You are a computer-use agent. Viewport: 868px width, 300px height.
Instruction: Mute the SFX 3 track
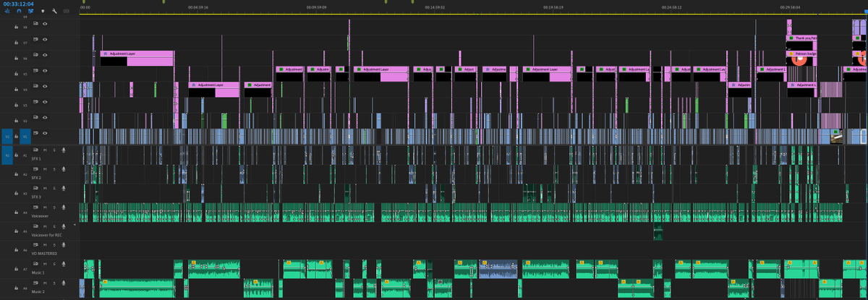tap(45, 189)
